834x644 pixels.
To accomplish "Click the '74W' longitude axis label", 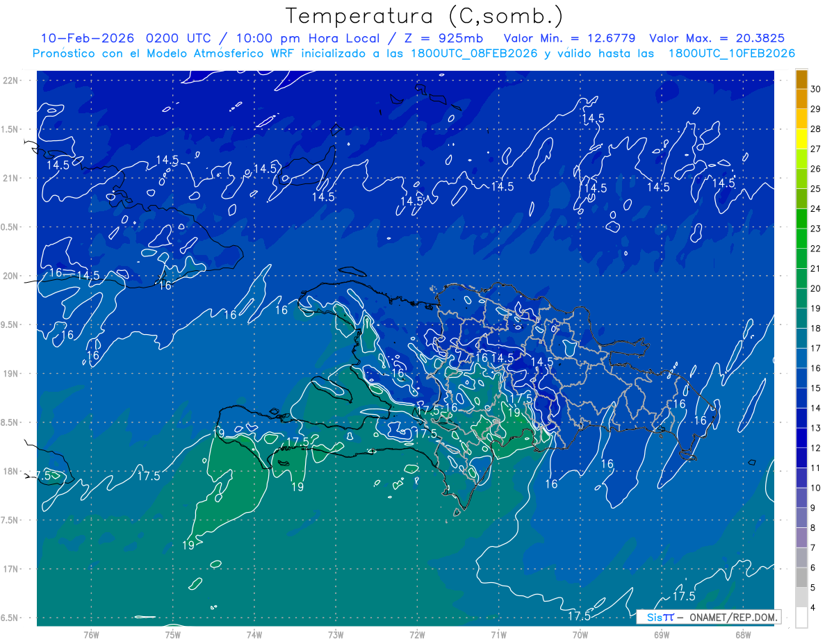I will (254, 635).
